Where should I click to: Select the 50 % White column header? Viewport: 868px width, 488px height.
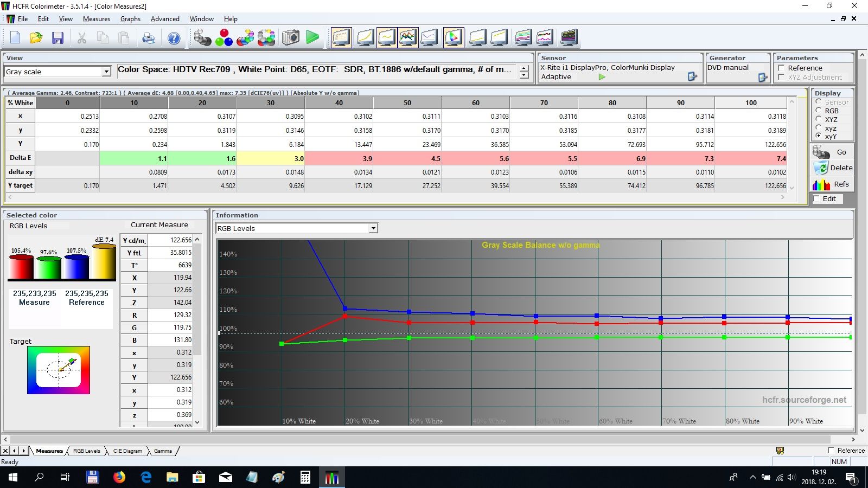(407, 102)
